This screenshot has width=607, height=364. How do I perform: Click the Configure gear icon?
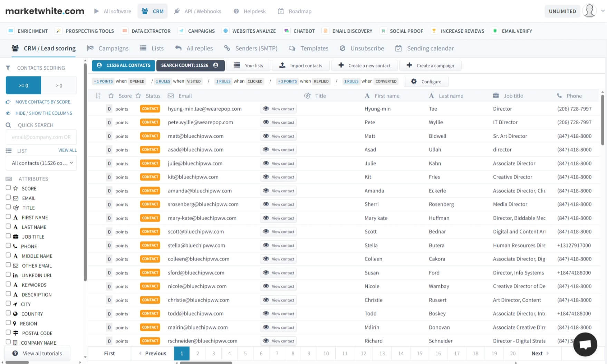pyautogui.click(x=414, y=82)
